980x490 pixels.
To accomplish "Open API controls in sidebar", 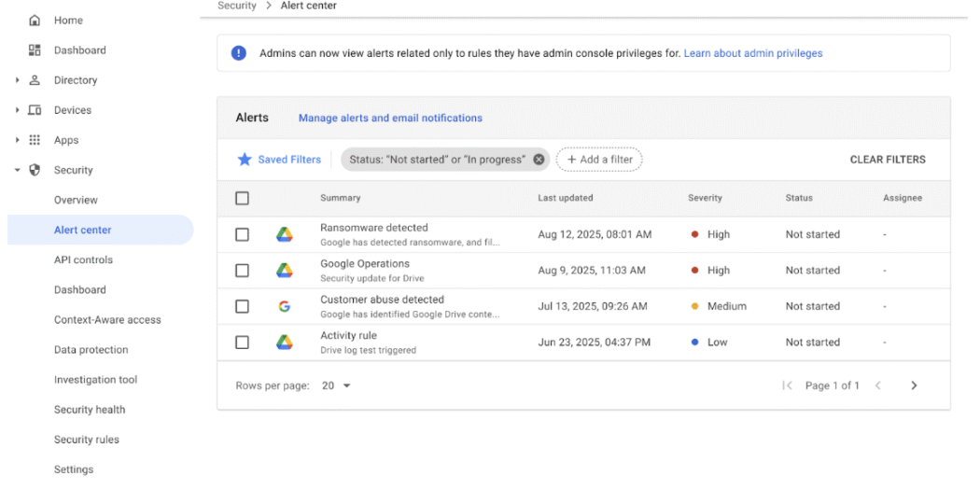I will click(x=83, y=260).
